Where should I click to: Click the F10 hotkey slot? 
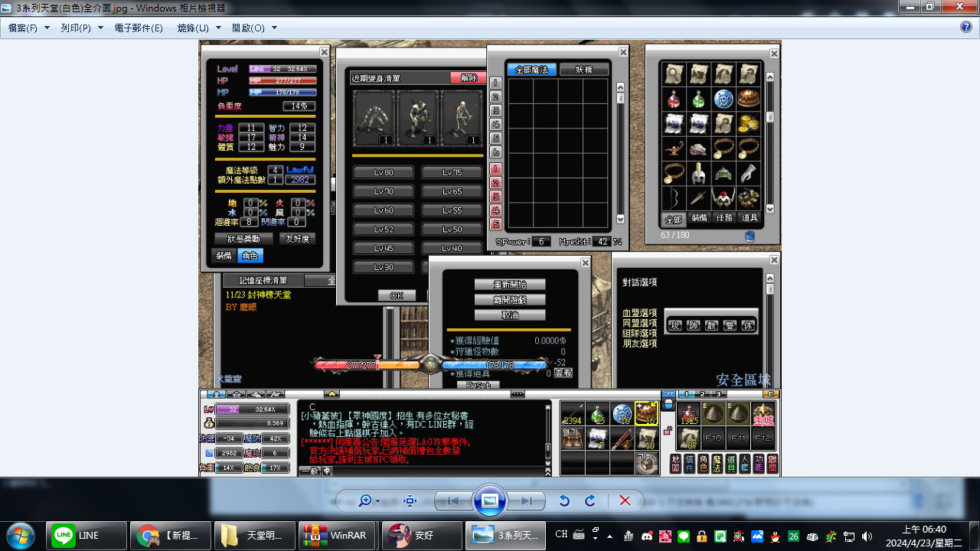tap(714, 439)
